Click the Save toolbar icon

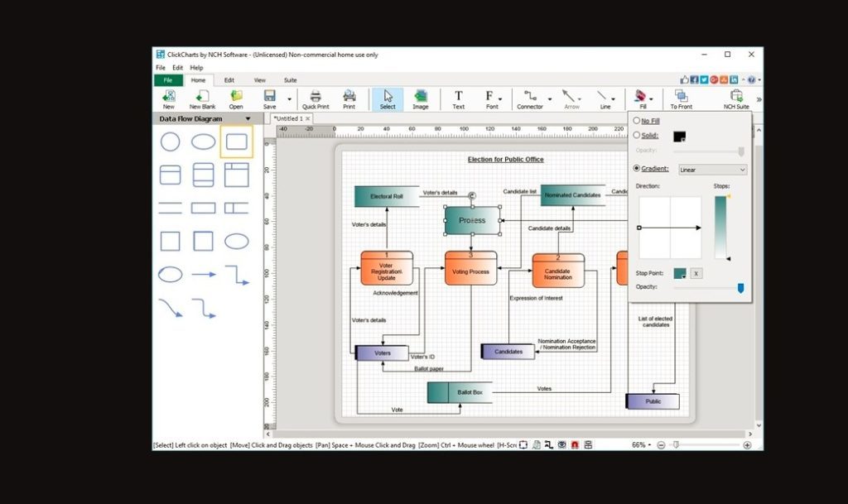coord(269,99)
